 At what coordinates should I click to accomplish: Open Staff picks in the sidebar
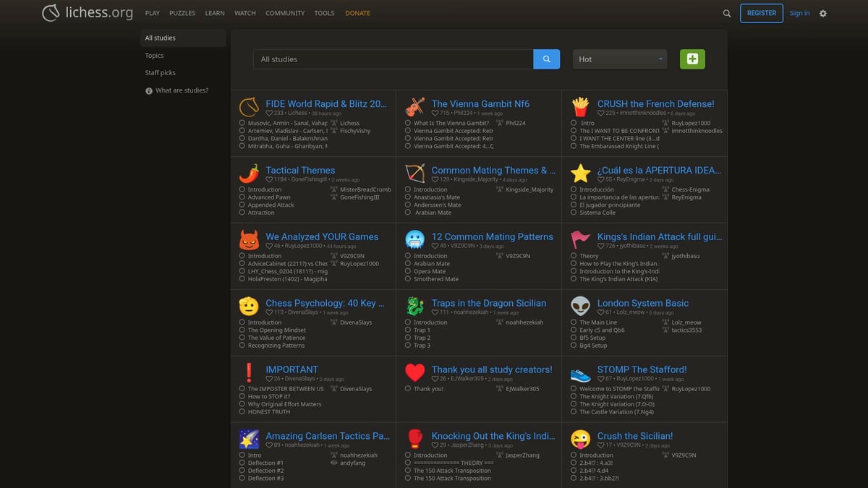[160, 73]
